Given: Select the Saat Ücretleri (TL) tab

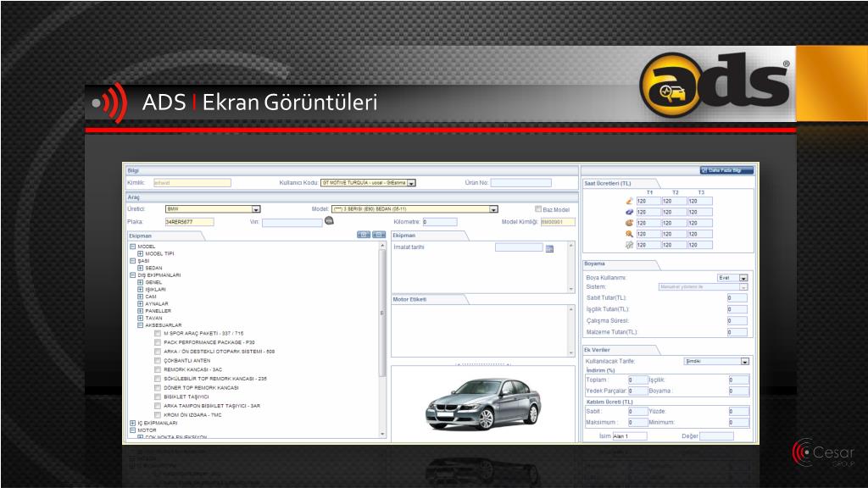Looking at the screenshot, I should (620, 183).
